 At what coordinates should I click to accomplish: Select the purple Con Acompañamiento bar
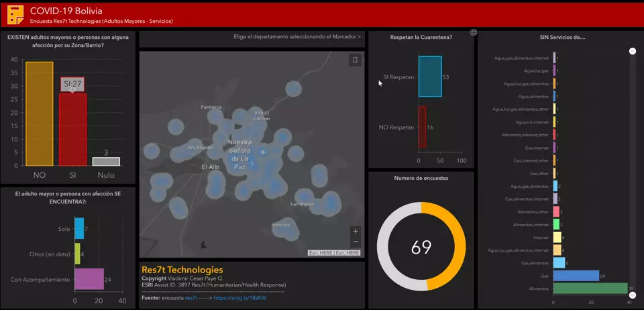89,279
